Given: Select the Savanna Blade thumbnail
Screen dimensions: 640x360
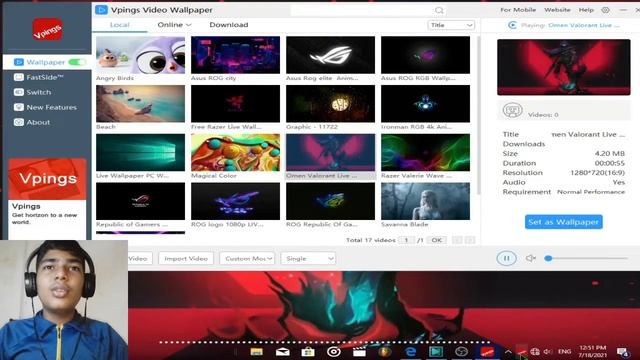Looking at the screenshot, I should click(x=425, y=201).
